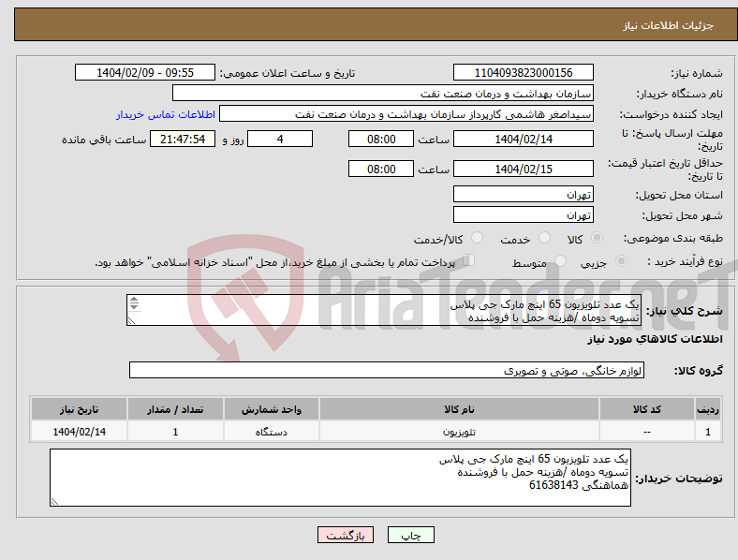Image resolution: width=738 pixels, height=560 pixels.
Task: Click the ردیف column header
Action: (x=708, y=409)
